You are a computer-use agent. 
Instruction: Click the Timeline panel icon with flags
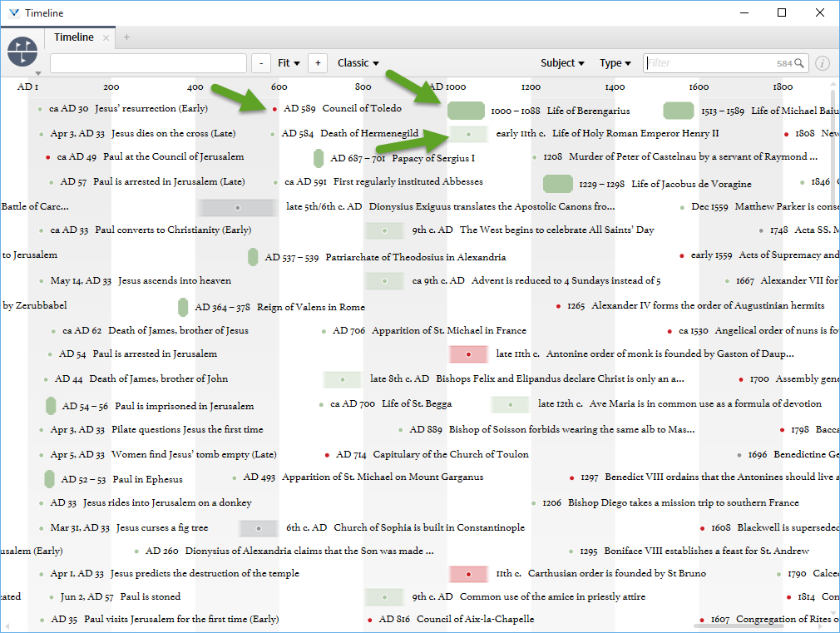click(x=22, y=52)
